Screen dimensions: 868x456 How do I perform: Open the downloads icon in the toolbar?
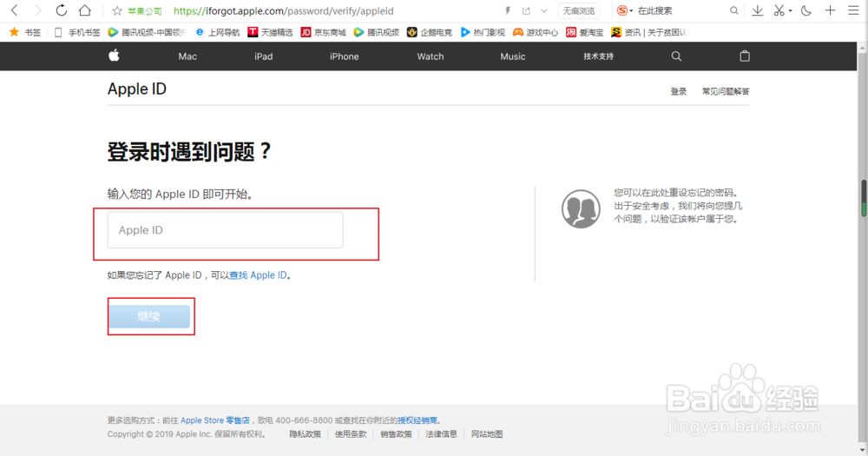757,10
